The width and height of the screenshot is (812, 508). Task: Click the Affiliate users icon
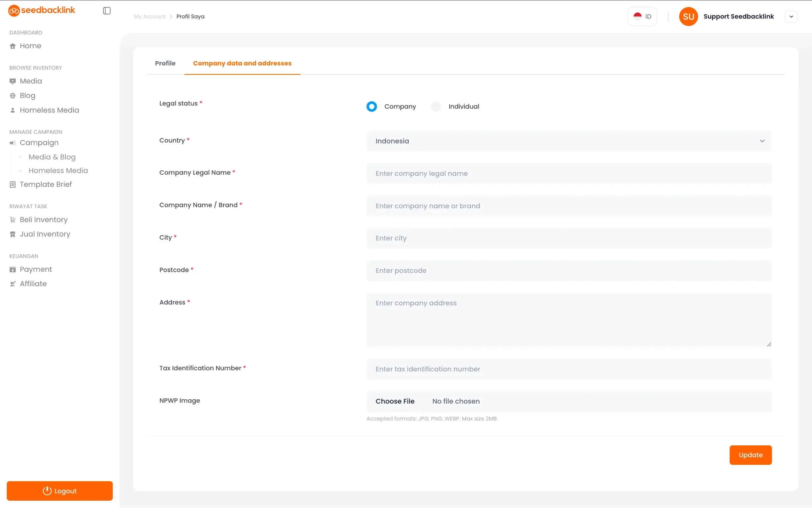[x=13, y=284]
